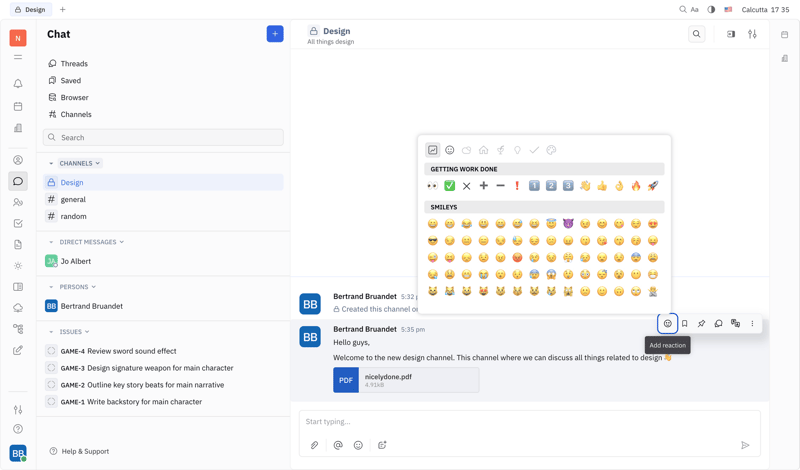Toggle status circle of GAME-4 issue
The height and width of the screenshot is (470, 800).
51,351
